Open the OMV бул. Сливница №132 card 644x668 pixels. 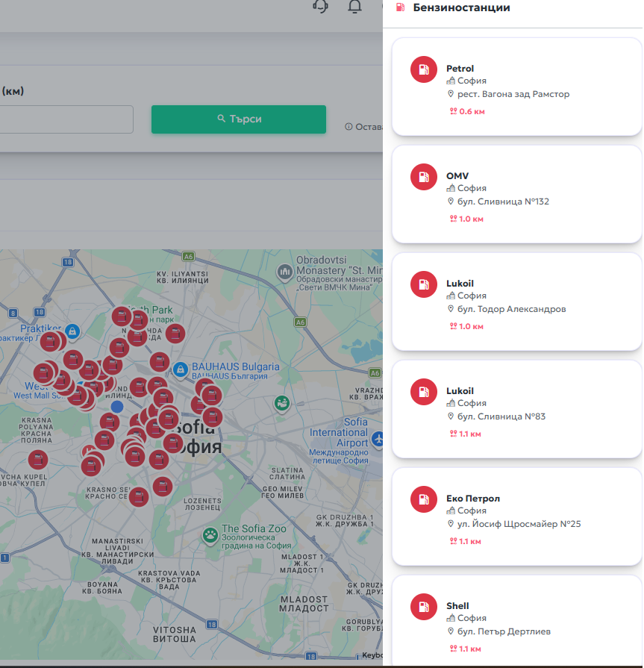pyautogui.click(x=516, y=194)
